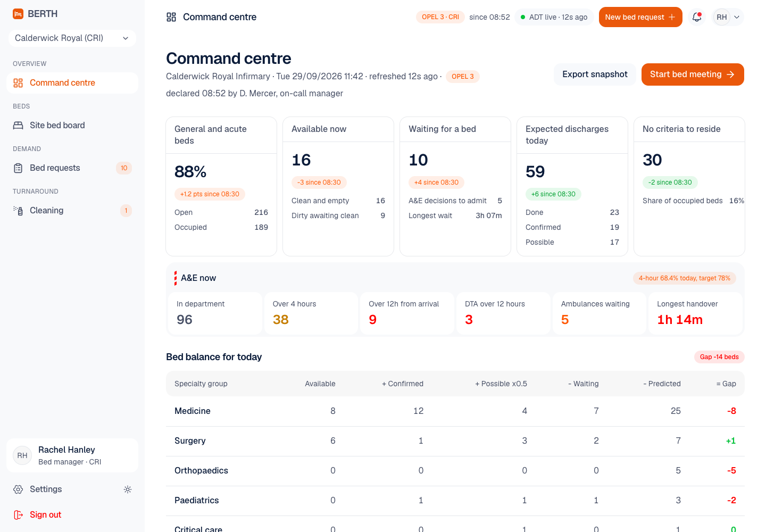Select the Medicine row in bed balance
This screenshot has height=532, width=766.
455,411
